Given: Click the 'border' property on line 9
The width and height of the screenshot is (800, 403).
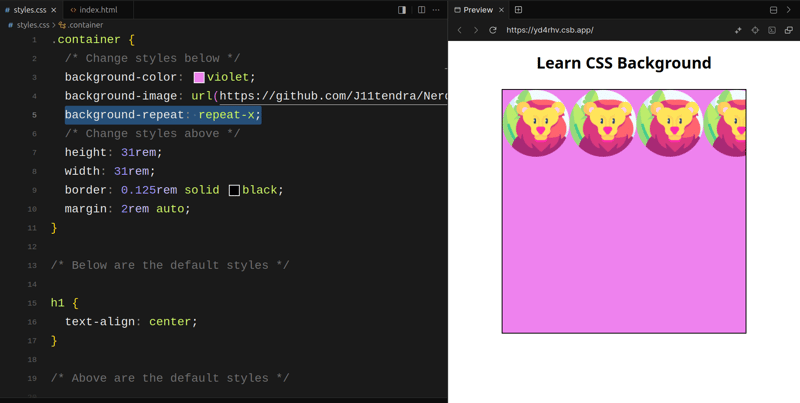Looking at the screenshot, I should click(x=85, y=190).
